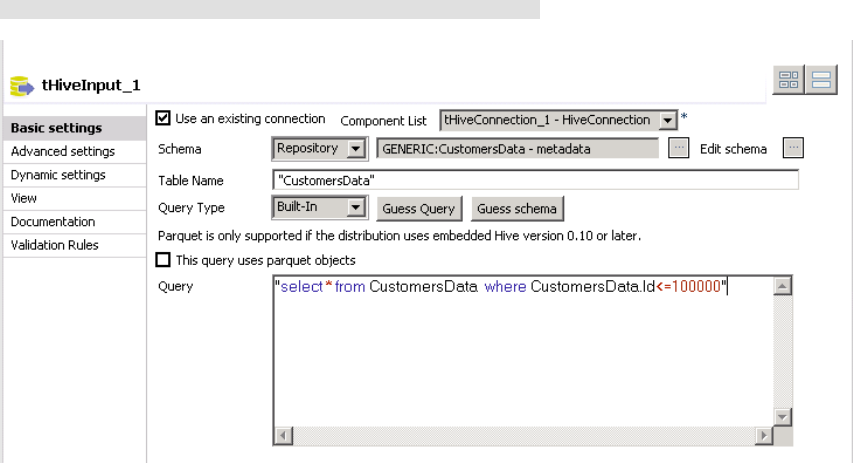The width and height of the screenshot is (853, 463).
Task: Click query scrollbar down arrow
Action: click(782, 417)
